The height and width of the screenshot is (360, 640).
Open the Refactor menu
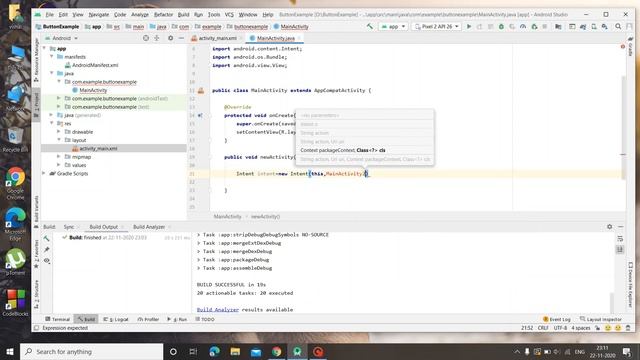(163, 14)
